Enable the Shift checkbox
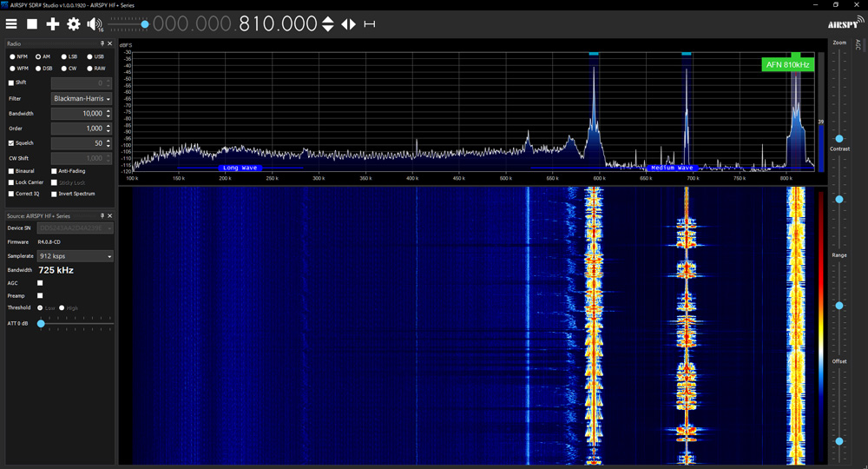 pos(11,83)
